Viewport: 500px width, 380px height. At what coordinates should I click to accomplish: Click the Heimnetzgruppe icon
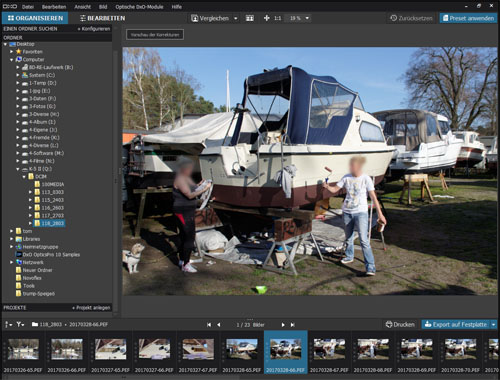point(19,247)
